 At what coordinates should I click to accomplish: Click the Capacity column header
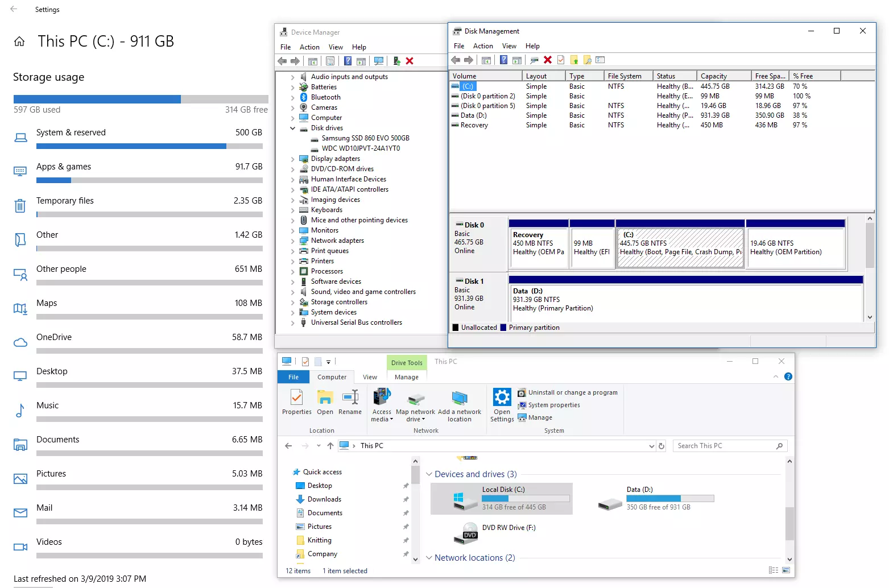(x=723, y=76)
